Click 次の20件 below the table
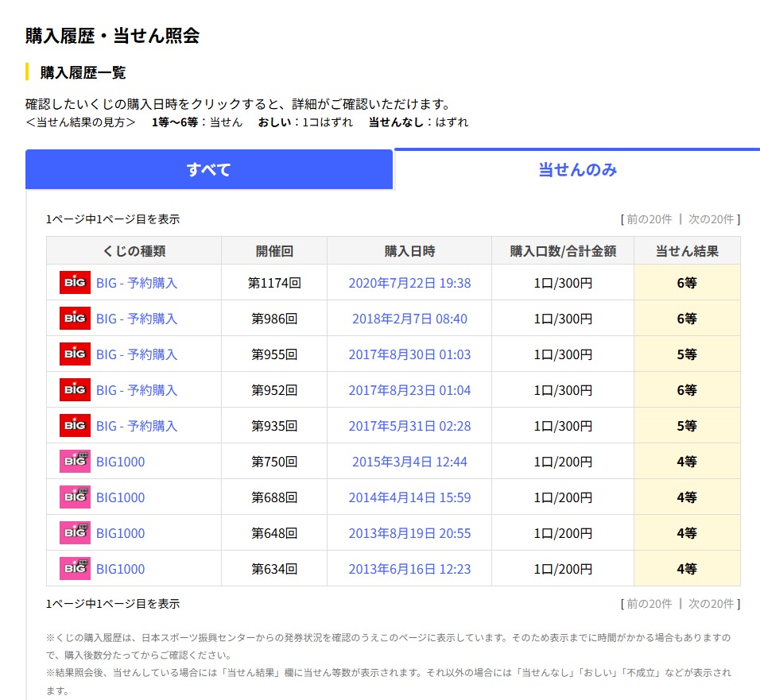The width and height of the screenshot is (760, 700). [x=711, y=604]
